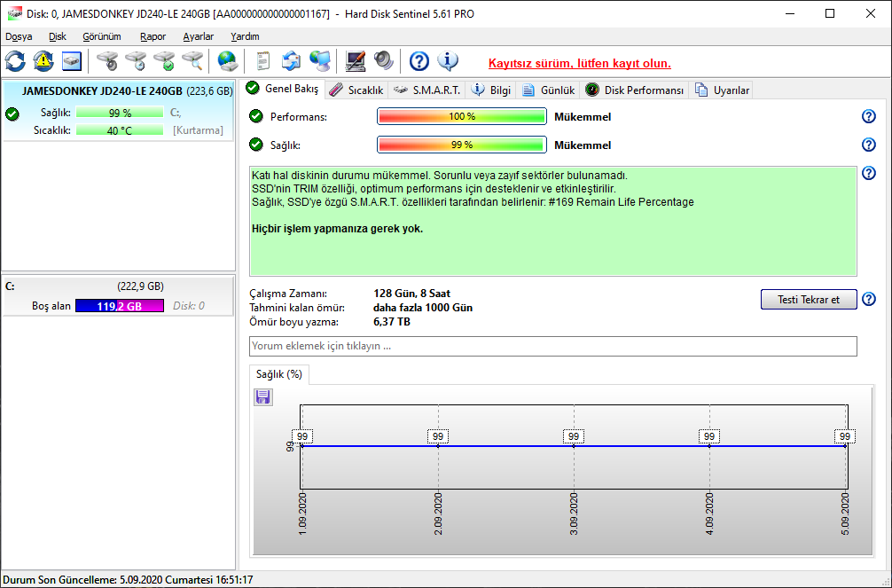
Task: Click the globe on disk toolbar icon
Action: click(228, 61)
